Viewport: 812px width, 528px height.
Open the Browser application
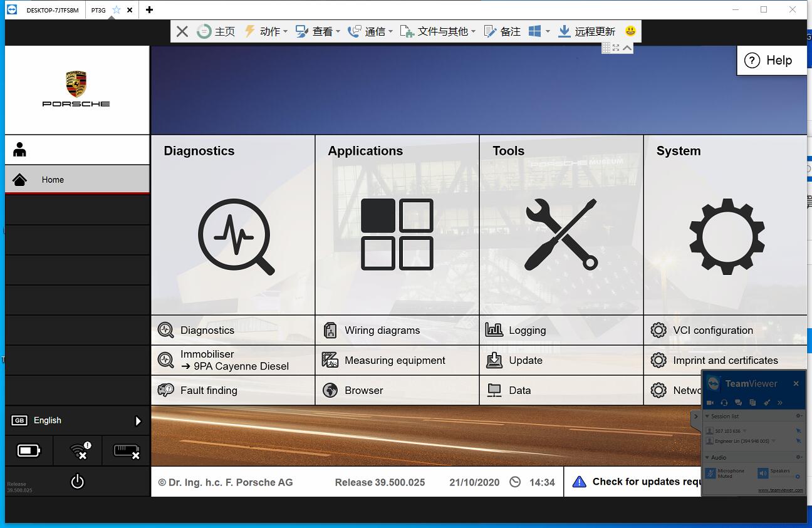397,390
